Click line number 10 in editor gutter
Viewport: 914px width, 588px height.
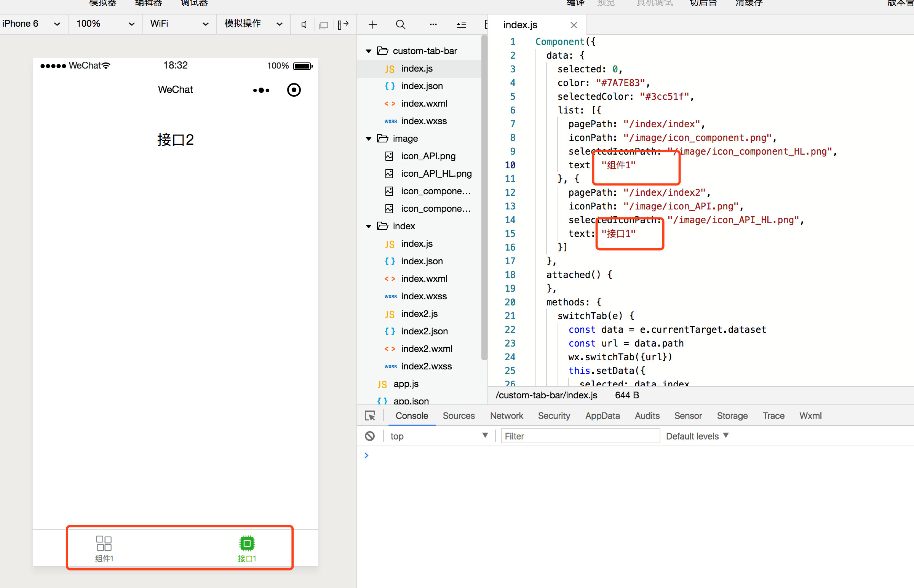point(510,165)
